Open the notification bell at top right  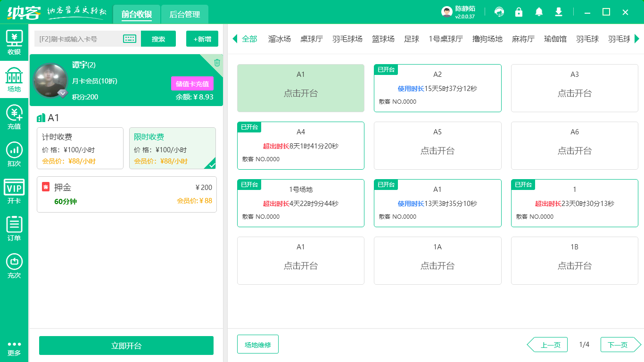point(538,12)
